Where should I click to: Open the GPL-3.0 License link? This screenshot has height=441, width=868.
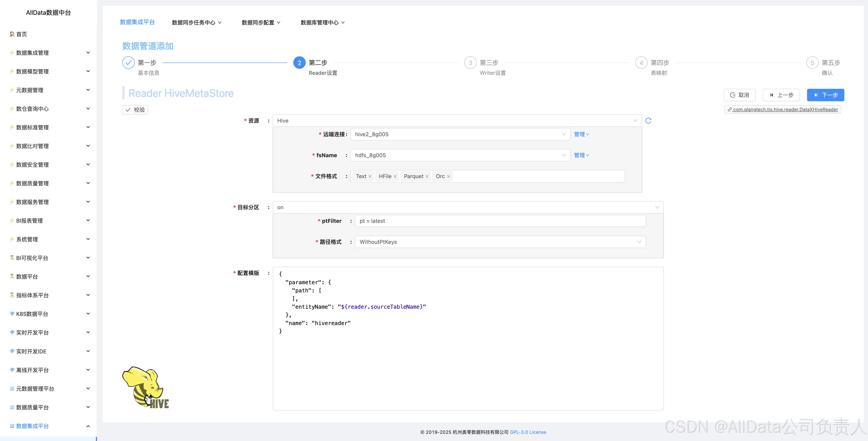(528, 432)
